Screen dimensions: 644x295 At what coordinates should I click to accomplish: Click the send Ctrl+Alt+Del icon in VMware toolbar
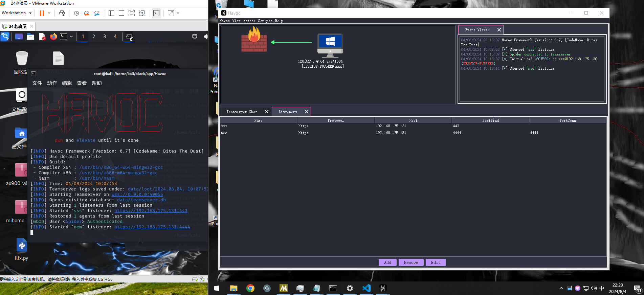click(x=62, y=13)
